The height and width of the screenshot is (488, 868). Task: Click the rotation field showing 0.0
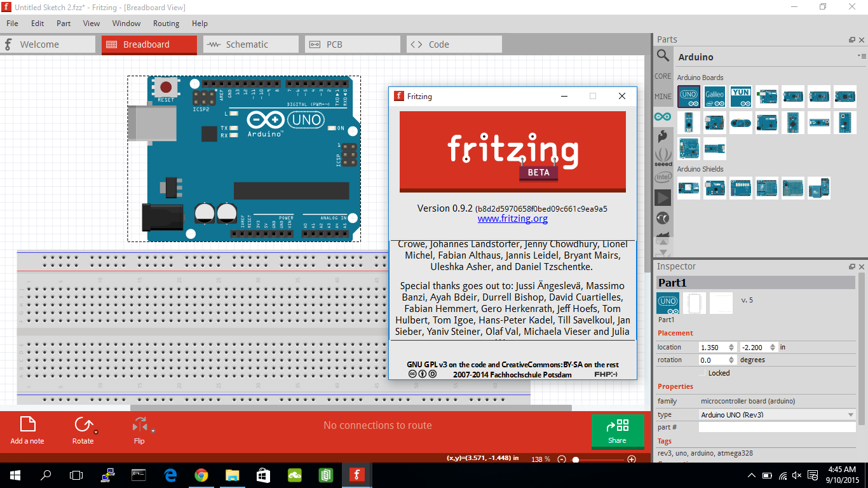pos(717,360)
